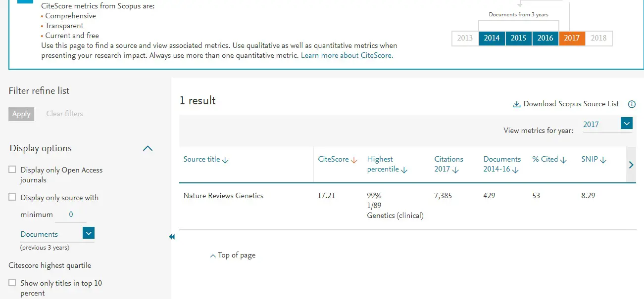Open Learn more about CiteScore link

347,55
